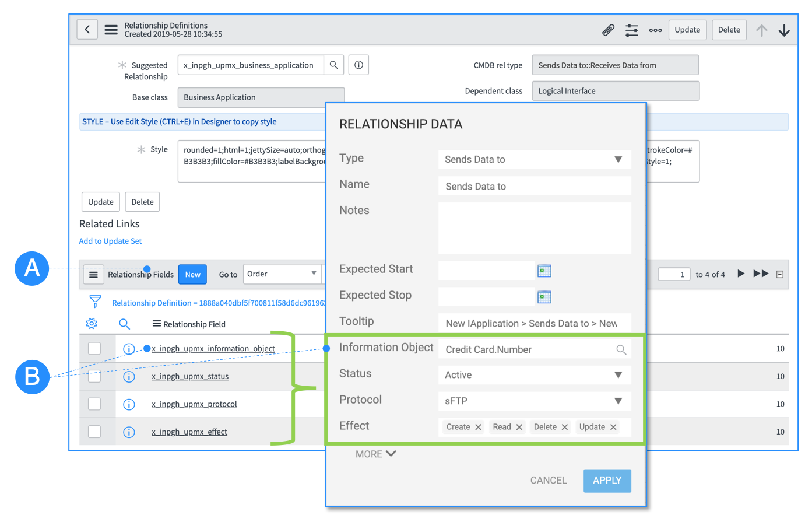Go to next record with down arrow
This screenshot has width=812, height=522.
point(784,30)
